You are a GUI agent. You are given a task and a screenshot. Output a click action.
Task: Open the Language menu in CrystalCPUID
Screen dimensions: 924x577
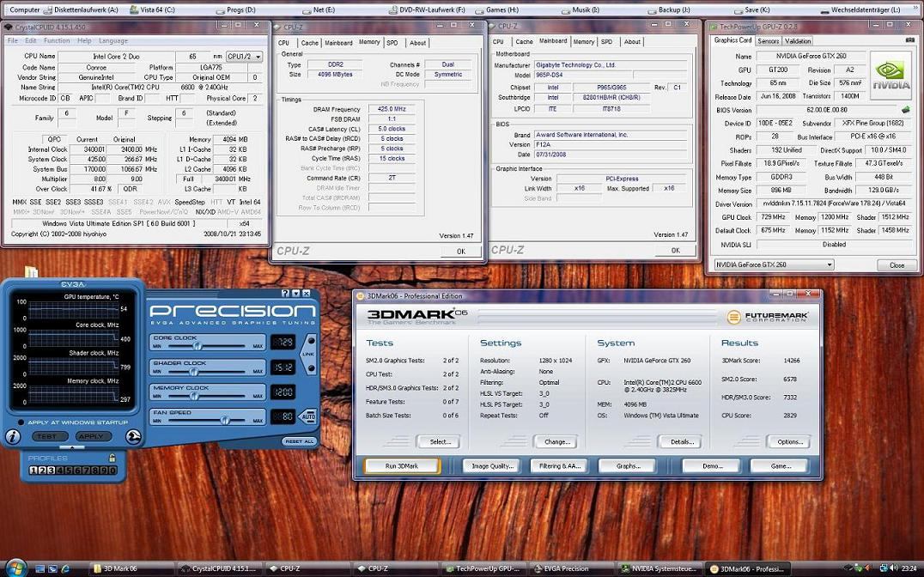[x=113, y=40]
